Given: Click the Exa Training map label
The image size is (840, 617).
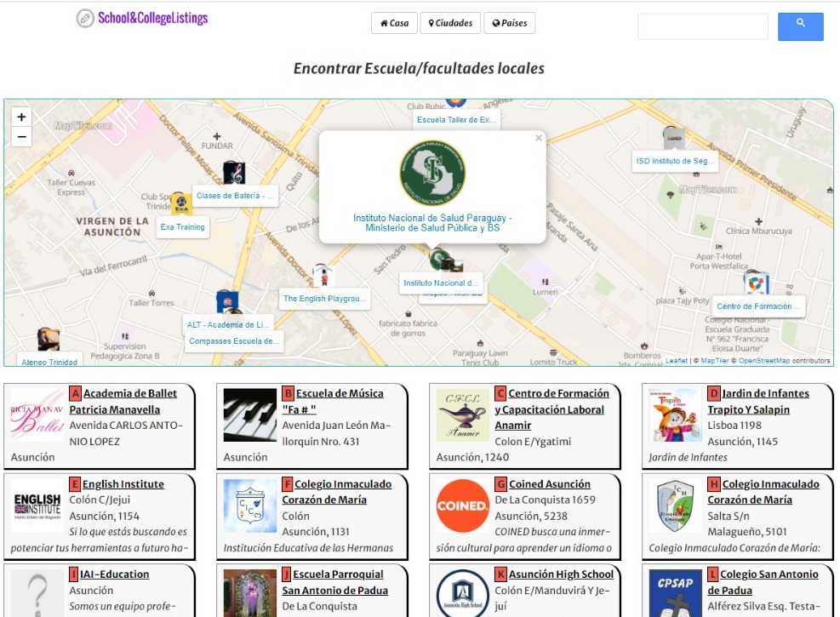Looking at the screenshot, I should (183, 227).
